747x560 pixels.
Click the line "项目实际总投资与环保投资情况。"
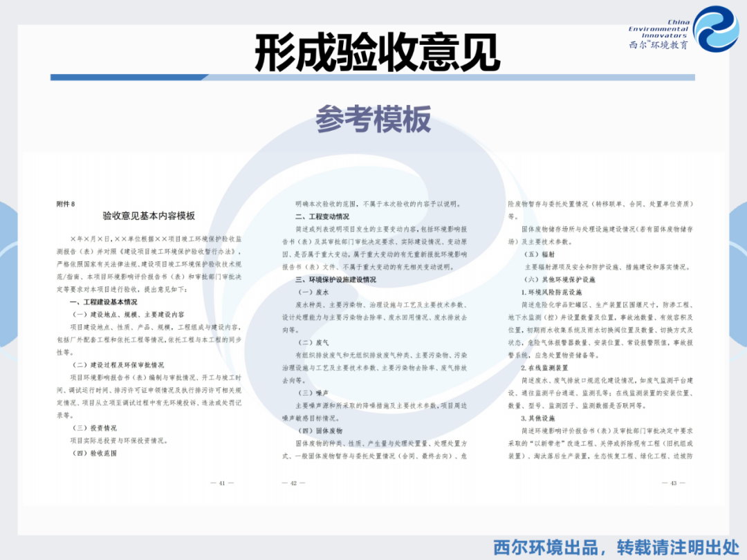click(x=118, y=440)
